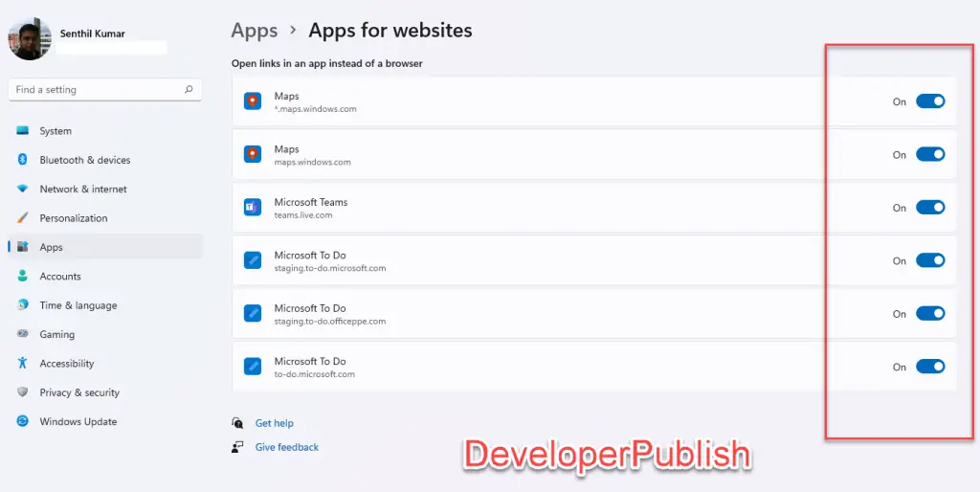Click teams.live.com text
The height and width of the screenshot is (492, 980).
303,215
